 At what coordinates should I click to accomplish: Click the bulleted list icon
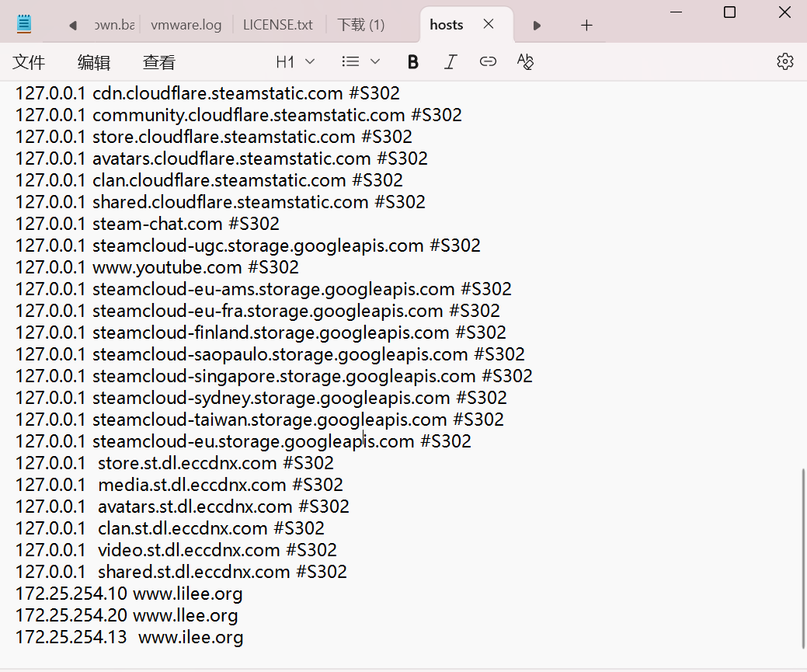[350, 62]
